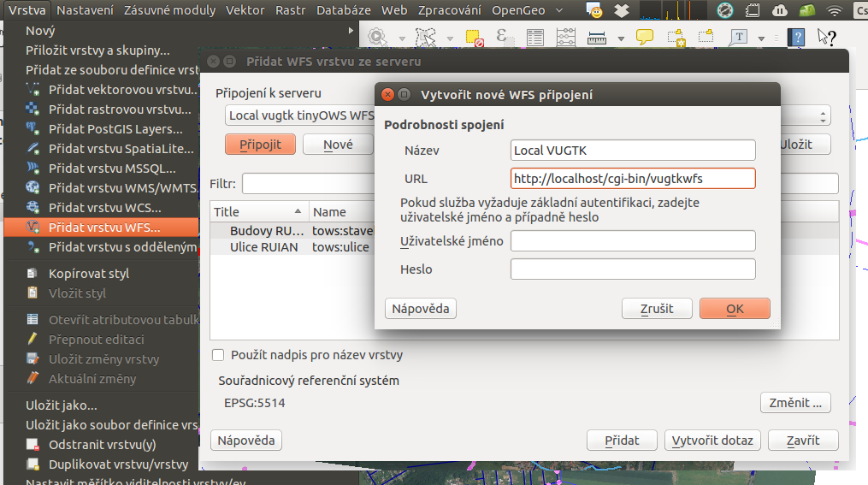The width and height of the screenshot is (868, 485).
Task: Choose Přidat vektorovou vrstvu menu entry
Action: pos(101,90)
